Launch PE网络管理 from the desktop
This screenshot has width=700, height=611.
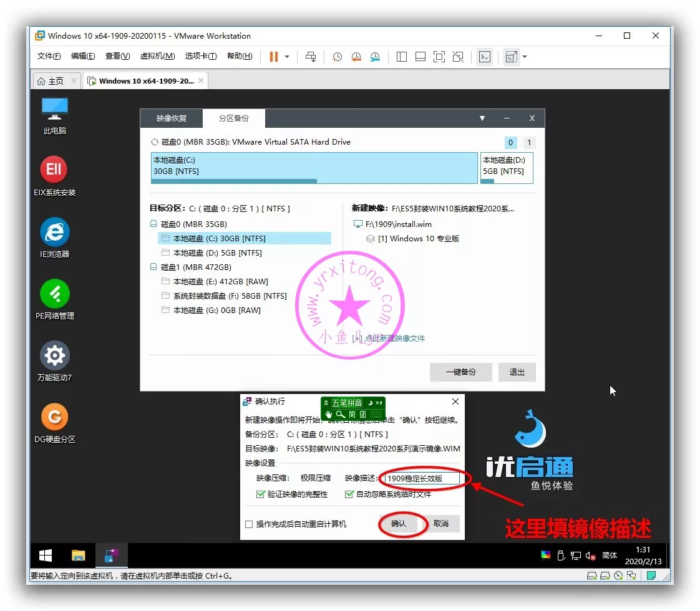(54, 293)
